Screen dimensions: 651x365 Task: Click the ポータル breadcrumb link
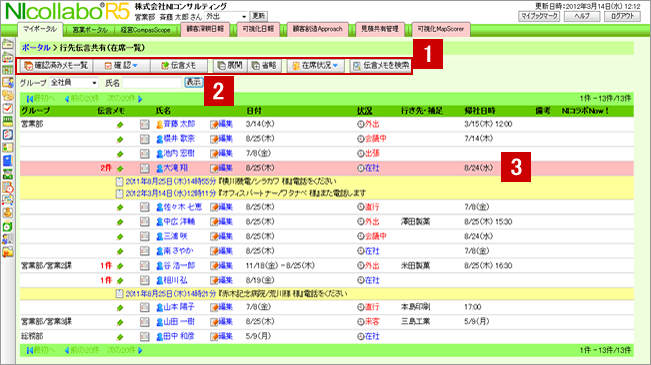pyautogui.click(x=36, y=48)
